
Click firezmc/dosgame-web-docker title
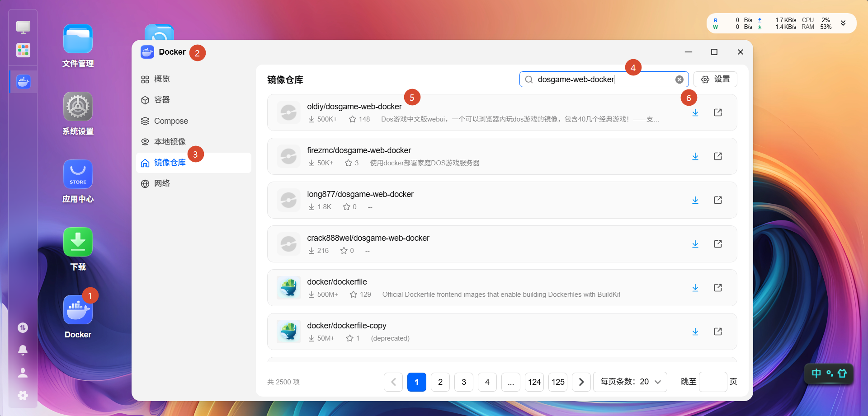point(359,150)
